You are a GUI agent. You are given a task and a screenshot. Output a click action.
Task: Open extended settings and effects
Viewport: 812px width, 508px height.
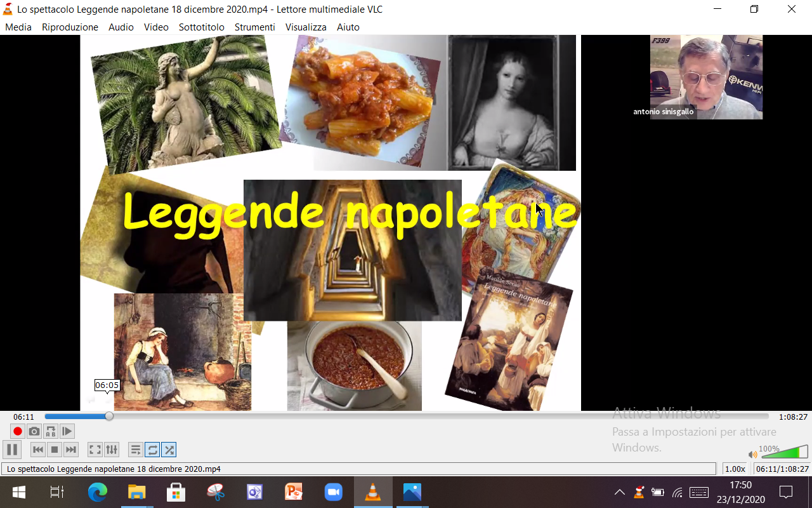(x=112, y=450)
